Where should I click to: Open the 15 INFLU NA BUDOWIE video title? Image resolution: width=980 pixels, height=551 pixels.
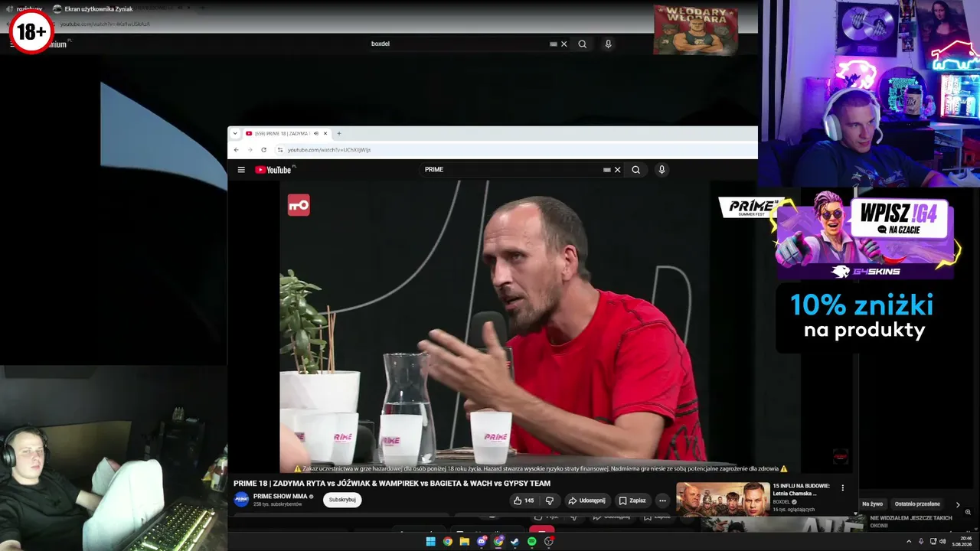click(x=800, y=490)
